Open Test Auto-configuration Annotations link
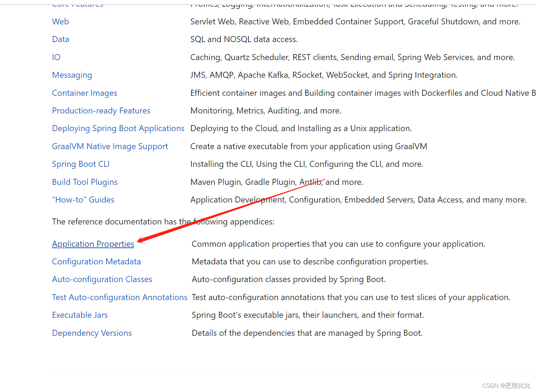536x392 pixels. (120, 297)
